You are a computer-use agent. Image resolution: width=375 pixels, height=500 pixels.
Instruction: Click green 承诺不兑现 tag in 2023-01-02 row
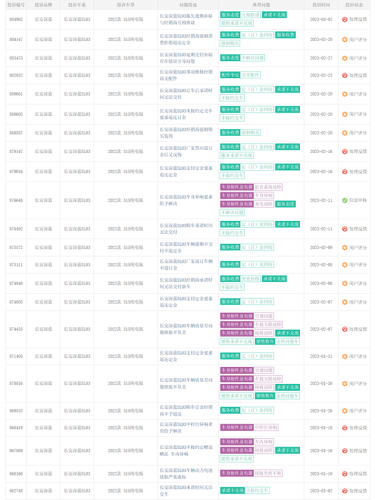coord(232,490)
